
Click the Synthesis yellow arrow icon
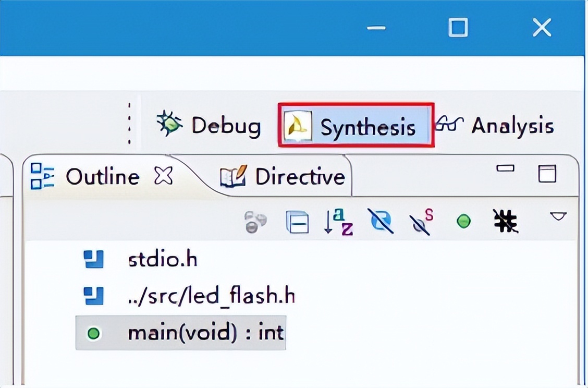click(x=297, y=125)
